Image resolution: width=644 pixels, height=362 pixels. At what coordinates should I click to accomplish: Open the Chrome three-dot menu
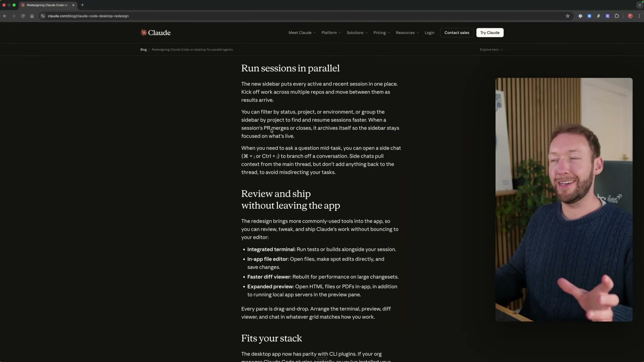point(639,16)
